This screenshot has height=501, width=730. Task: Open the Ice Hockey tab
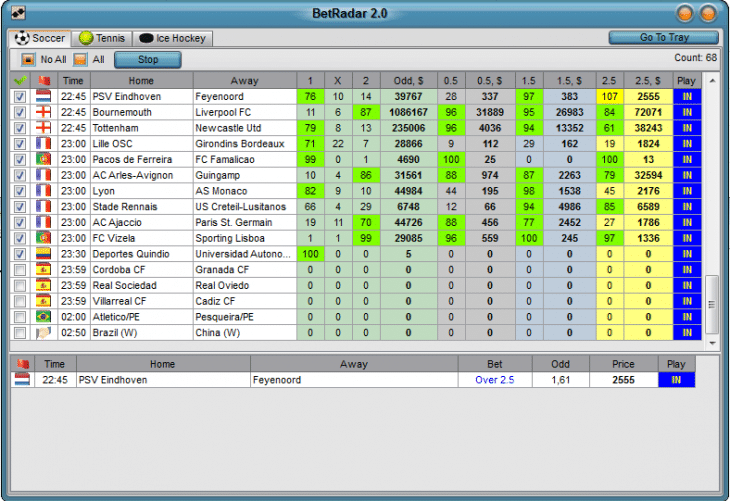173,38
